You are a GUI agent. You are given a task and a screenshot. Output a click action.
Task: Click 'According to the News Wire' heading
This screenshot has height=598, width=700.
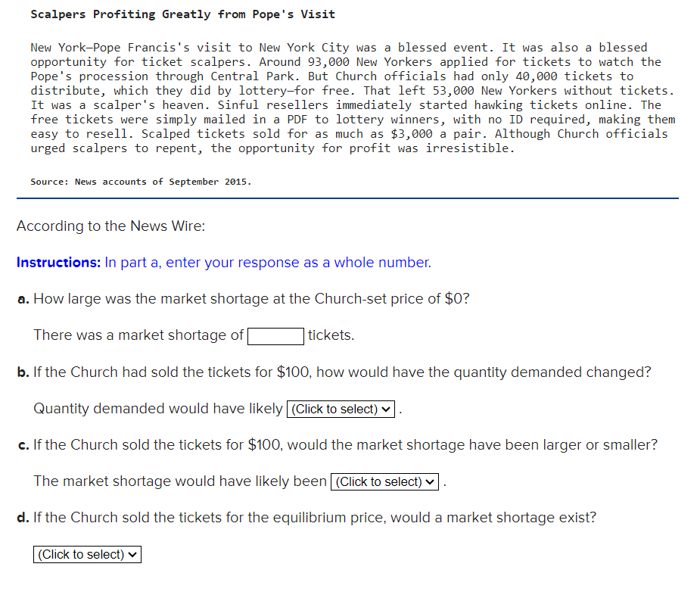[x=110, y=226]
